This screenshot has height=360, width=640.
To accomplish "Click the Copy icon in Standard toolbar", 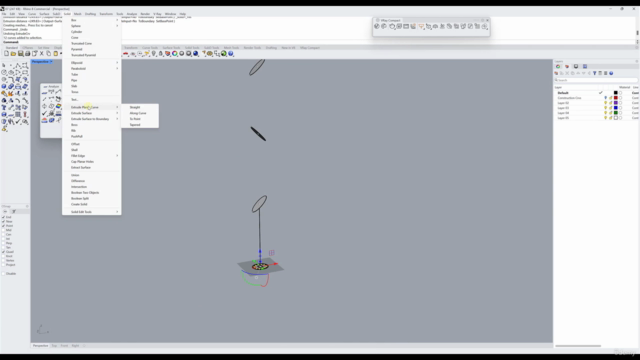I will [x=48, y=53].
